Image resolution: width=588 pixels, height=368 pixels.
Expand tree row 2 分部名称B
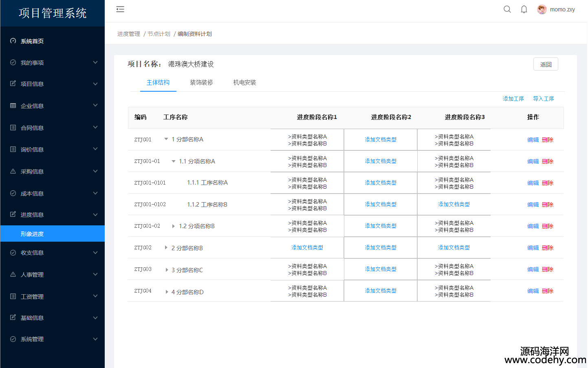pyautogui.click(x=166, y=247)
